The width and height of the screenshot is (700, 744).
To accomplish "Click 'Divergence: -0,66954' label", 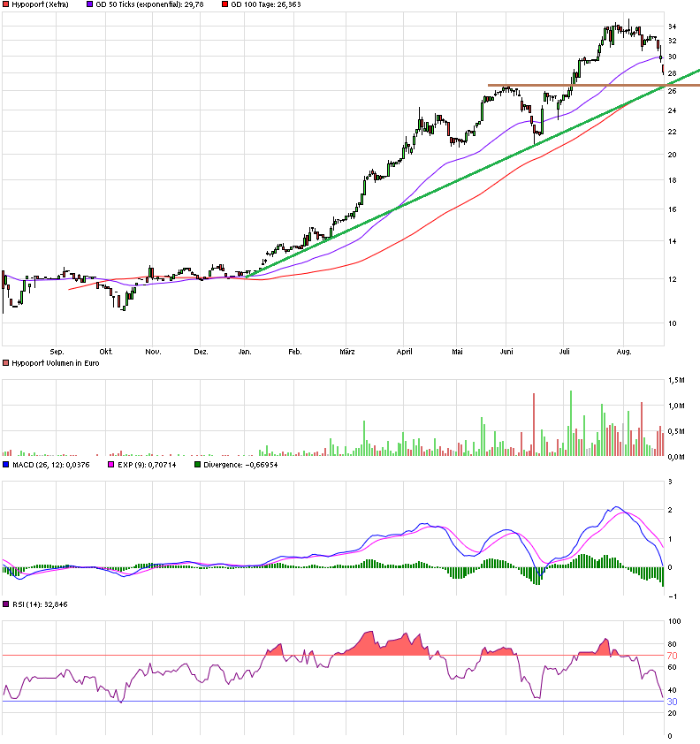I will [x=240, y=465].
